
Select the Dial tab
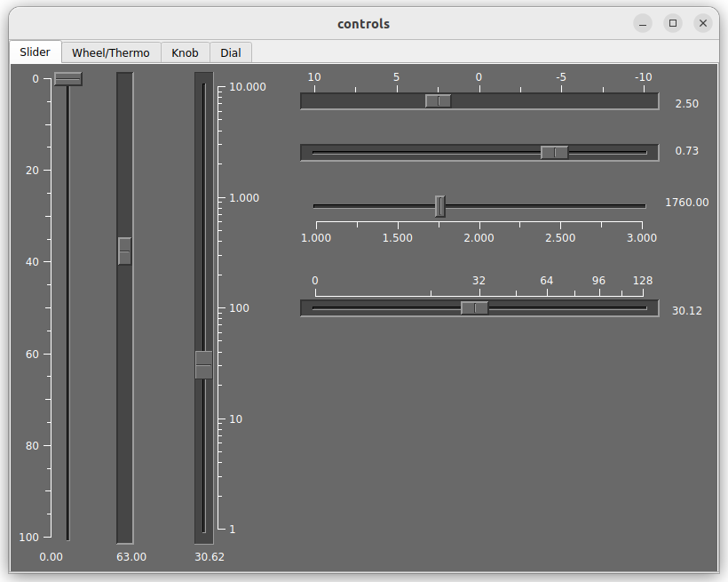(231, 52)
